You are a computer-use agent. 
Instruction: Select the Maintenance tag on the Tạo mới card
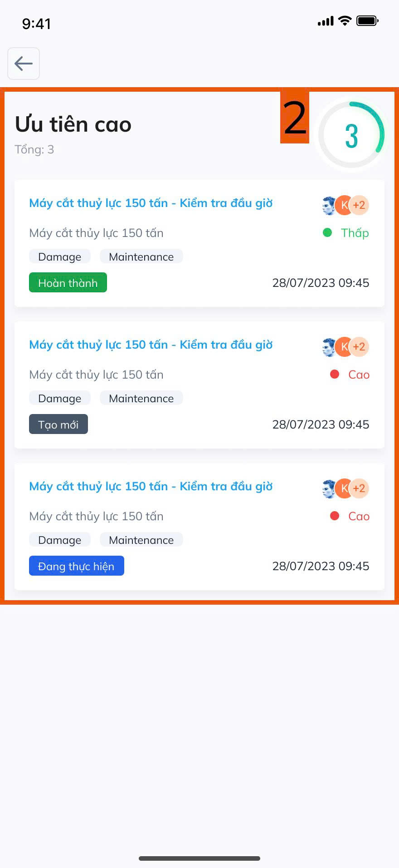tap(141, 398)
